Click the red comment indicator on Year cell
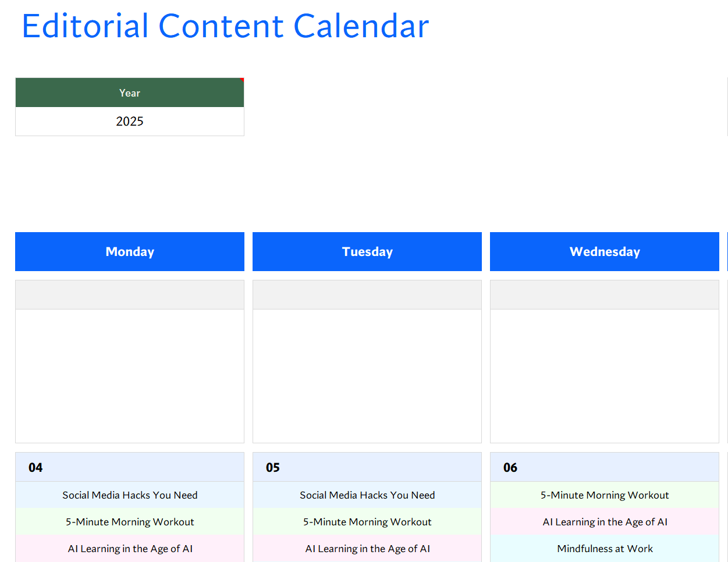Image resolution: width=728 pixels, height=562 pixels. tap(242, 80)
